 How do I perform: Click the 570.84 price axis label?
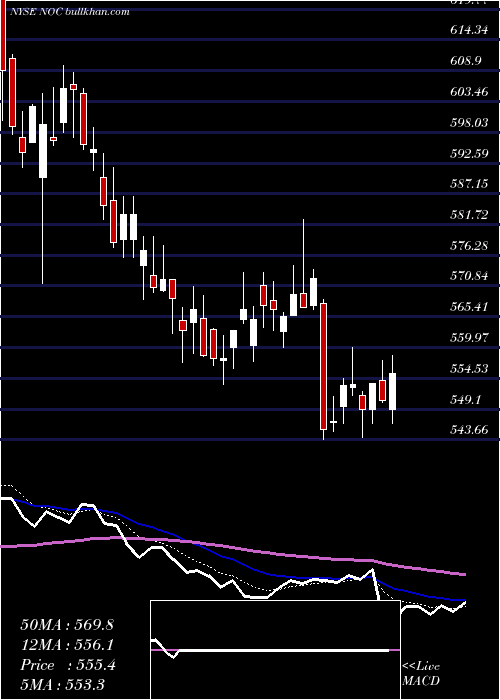(x=468, y=276)
